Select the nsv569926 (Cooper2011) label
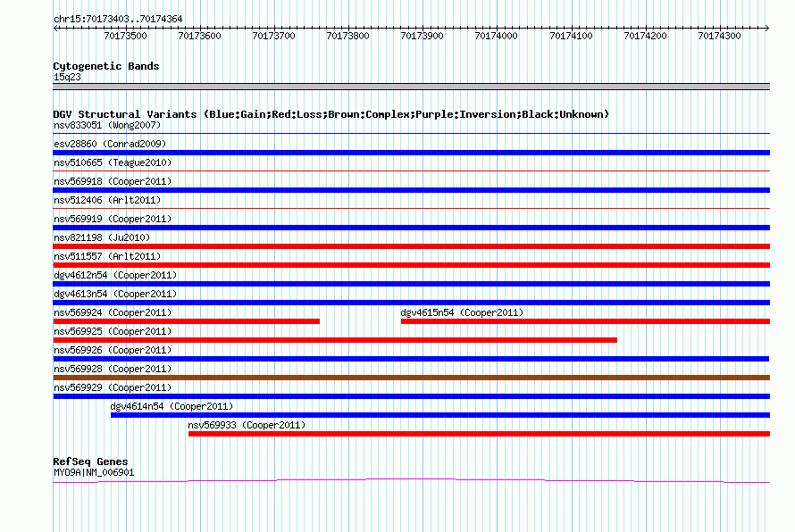This screenshot has width=795, height=532. click(113, 350)
